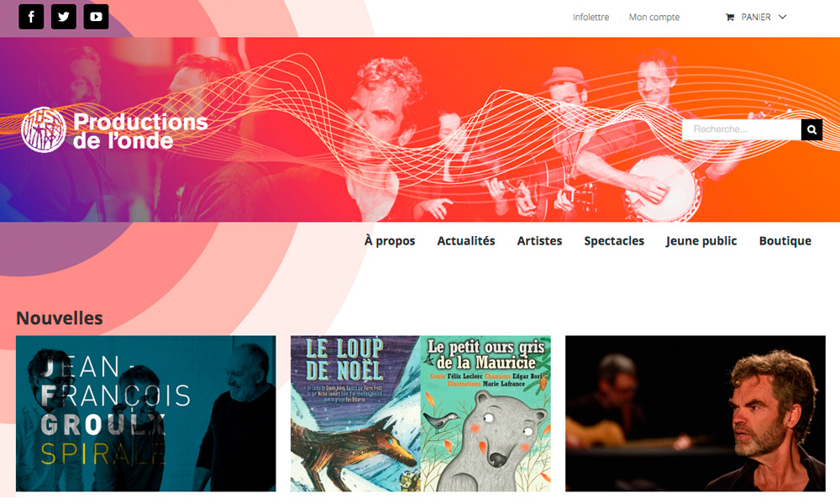Open the Jean-François Groulx Spirale thumbnail
This screenshot has height=504, width=840.
point(145,413)
